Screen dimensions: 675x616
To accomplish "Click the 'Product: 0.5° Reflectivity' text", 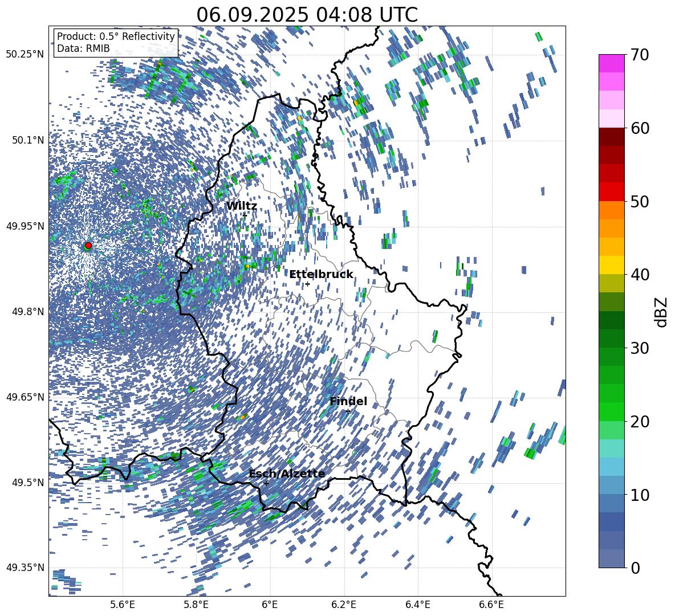I will [x=116, y=36].
